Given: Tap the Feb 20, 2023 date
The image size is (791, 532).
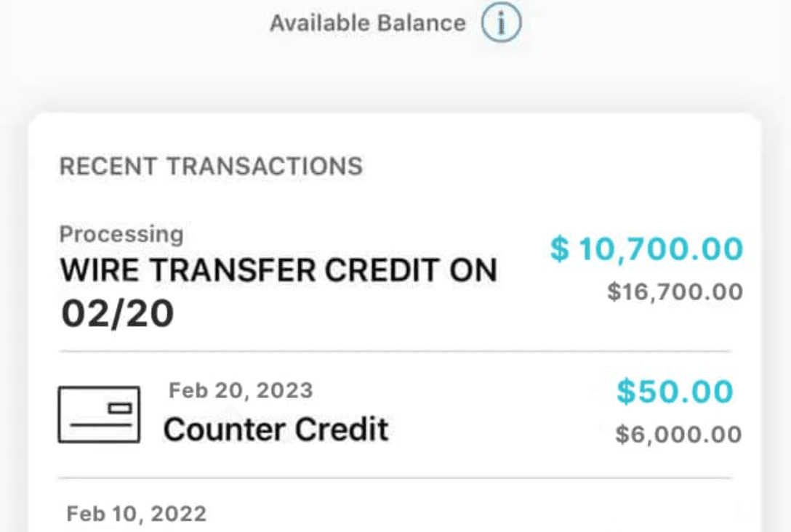Looking at the screenshot, I should coord(241,390).
